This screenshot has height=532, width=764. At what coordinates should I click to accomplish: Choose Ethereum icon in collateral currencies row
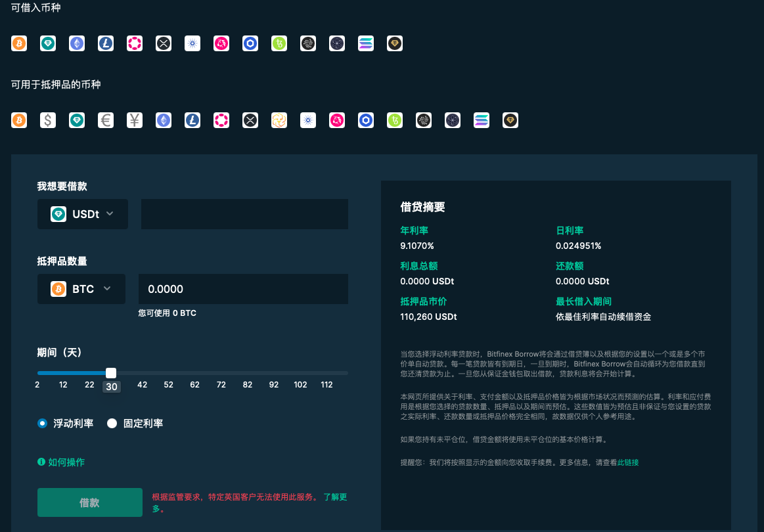[163, 120]
